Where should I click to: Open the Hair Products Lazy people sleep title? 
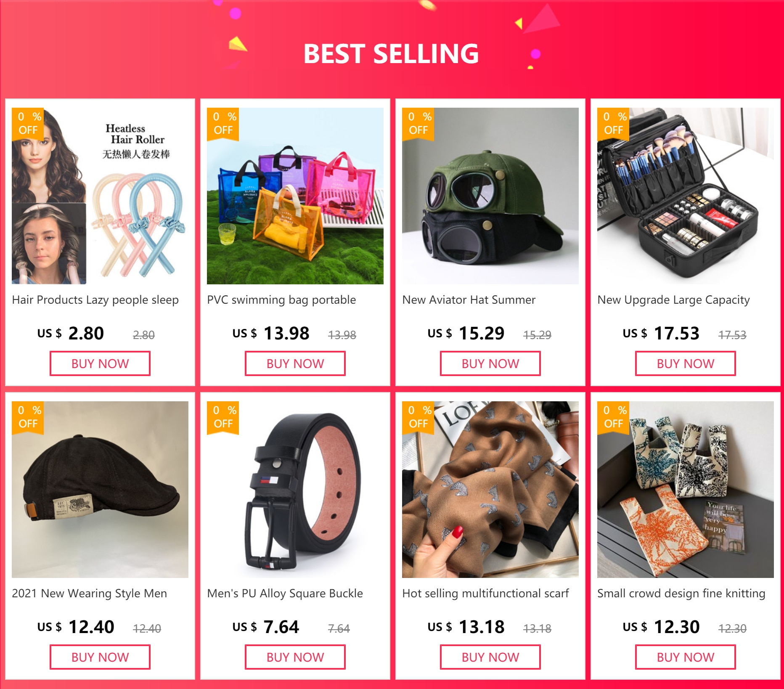pos(95,300)
